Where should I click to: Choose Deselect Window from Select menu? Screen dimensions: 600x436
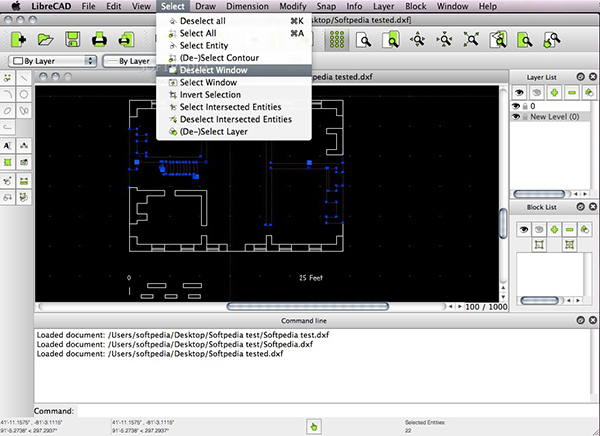tap(214, 70)
